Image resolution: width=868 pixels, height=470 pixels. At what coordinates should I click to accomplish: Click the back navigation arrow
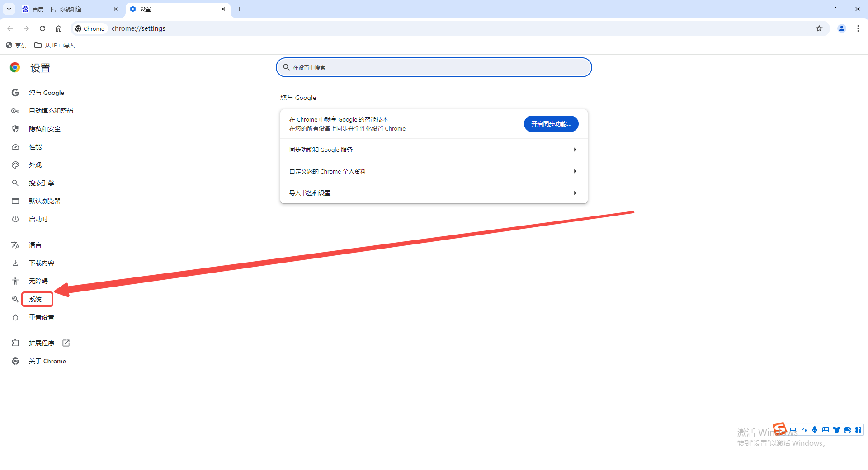(x=10, y=28)
